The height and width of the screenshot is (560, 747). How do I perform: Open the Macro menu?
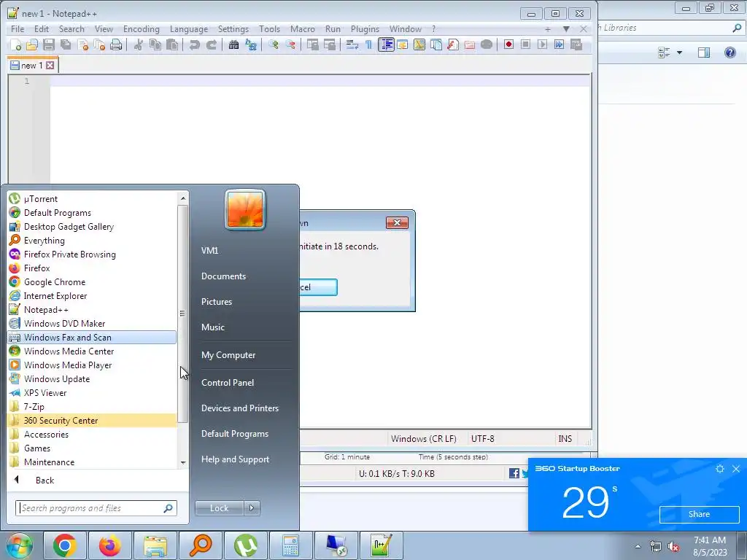tap(303, 29)
